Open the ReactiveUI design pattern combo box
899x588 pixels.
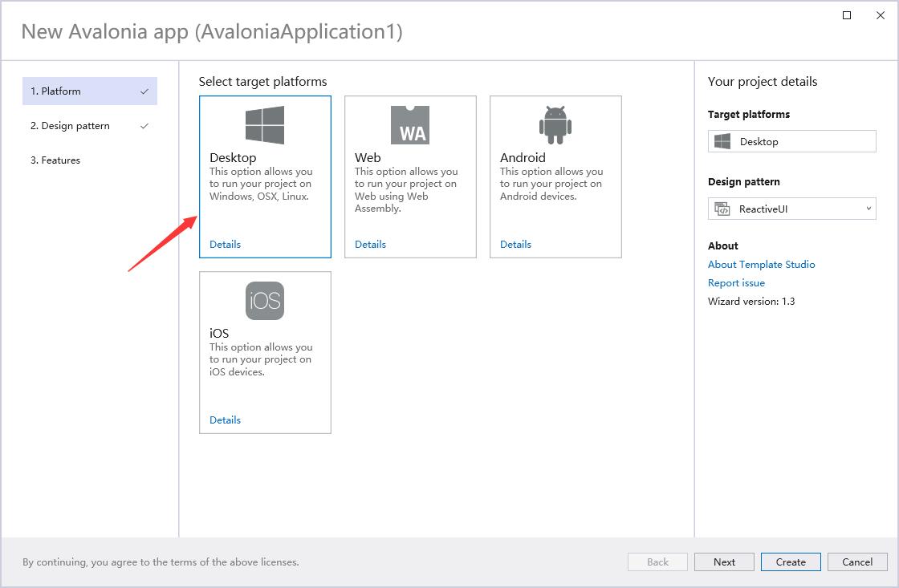tap(791, 209)
